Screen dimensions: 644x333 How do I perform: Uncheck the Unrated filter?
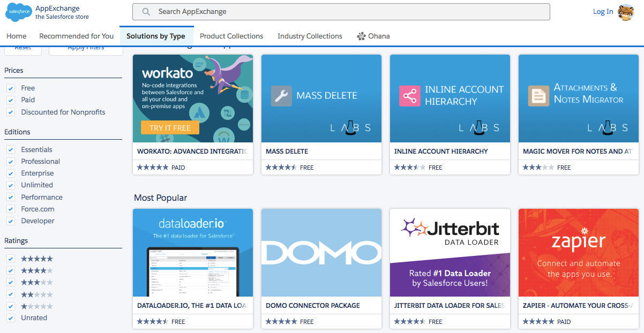[10, 318]
